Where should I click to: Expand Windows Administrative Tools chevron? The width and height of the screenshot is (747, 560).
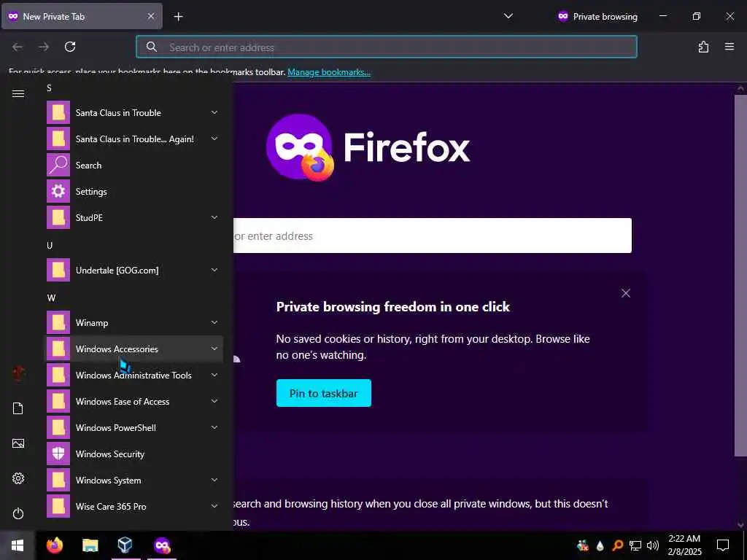(x=214, y=375)
